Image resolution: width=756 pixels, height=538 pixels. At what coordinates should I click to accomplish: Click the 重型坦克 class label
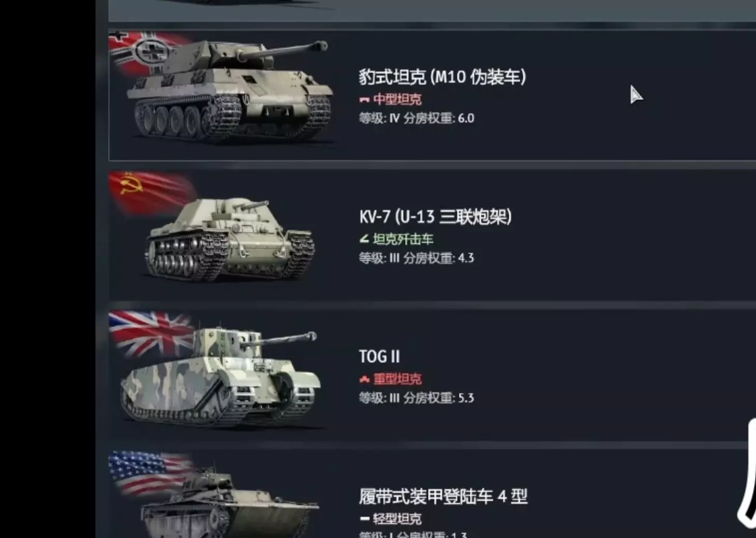pyautogui.click(x=397, y=379)
